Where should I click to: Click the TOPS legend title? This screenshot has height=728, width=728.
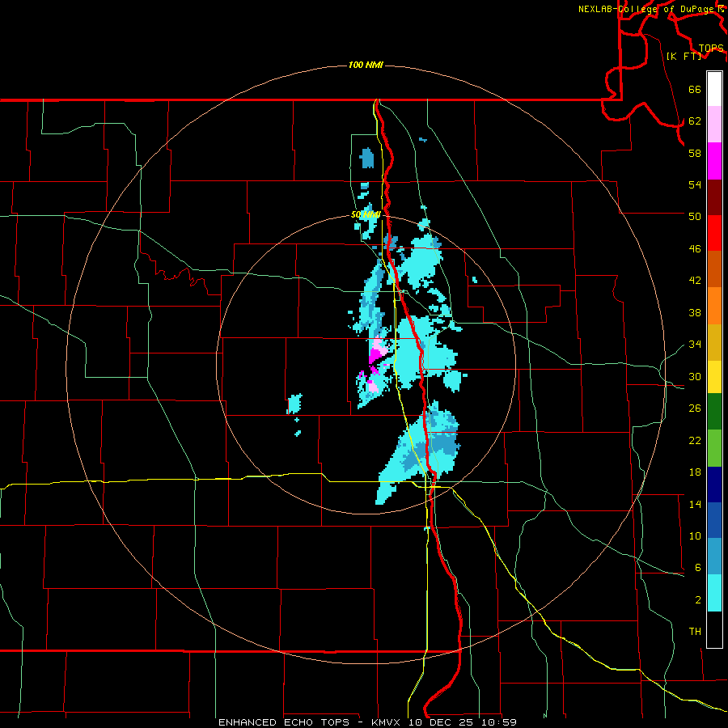click(x=711, y=49)
